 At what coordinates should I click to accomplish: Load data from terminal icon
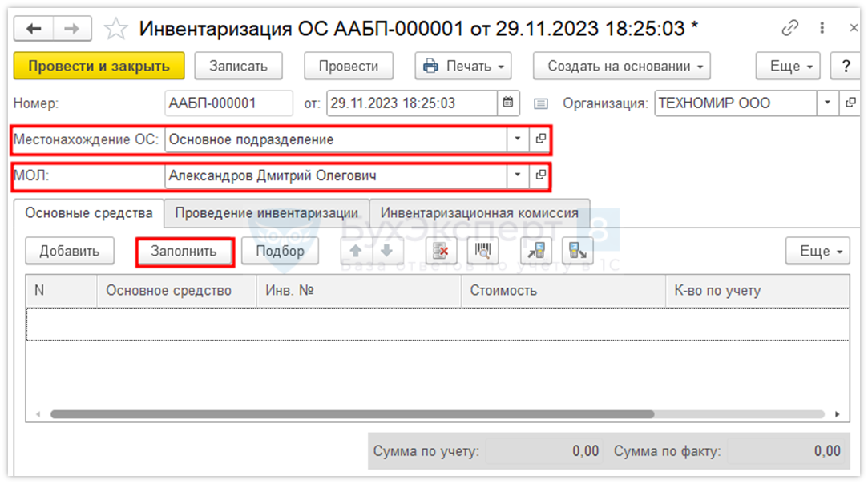pyautogui.click(x=536, y=251)
